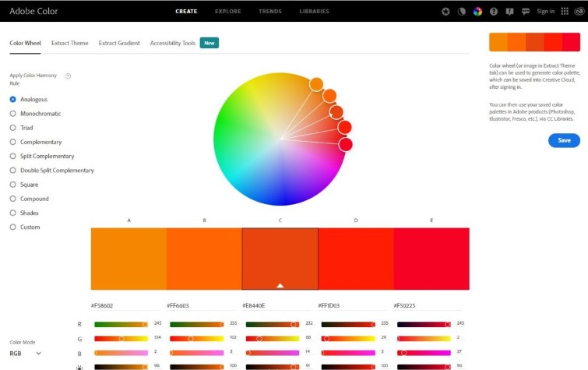Open the apps grid icon
The image size is (588, 370).
click(564, 12)
